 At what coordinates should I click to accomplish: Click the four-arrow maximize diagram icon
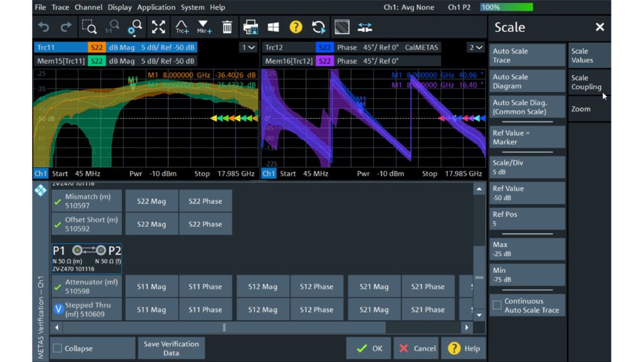pos(158,27)
